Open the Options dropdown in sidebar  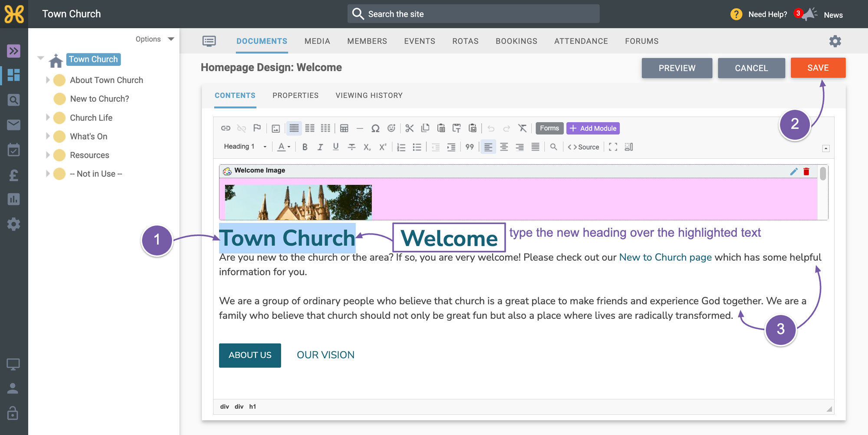(155, 39)
